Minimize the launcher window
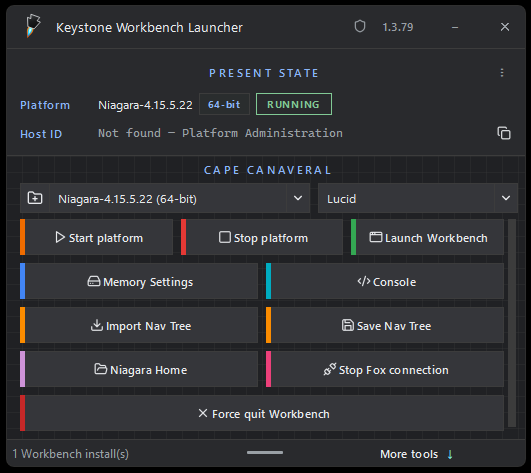This screenshot has width=531, height=473. click(x=455, y=27)
